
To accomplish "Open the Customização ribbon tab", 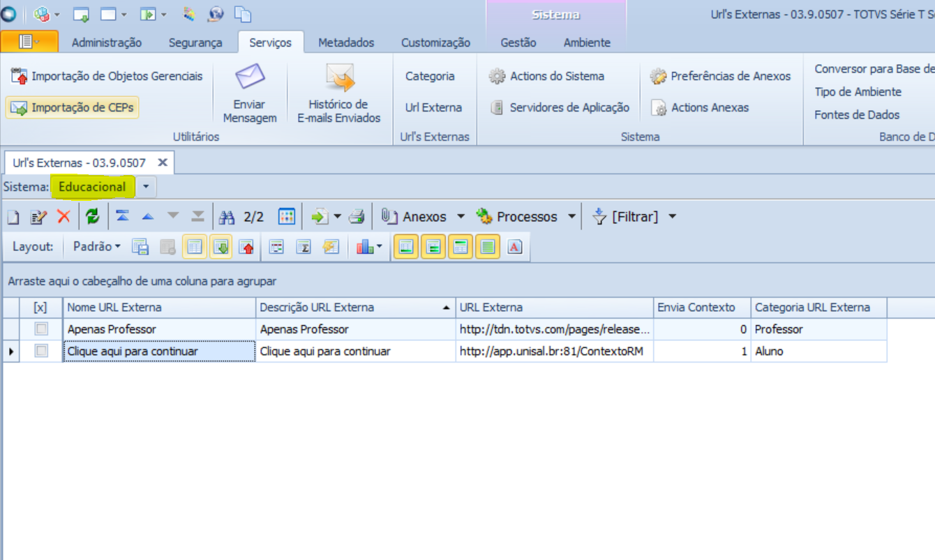I will (x=435, y=43).
